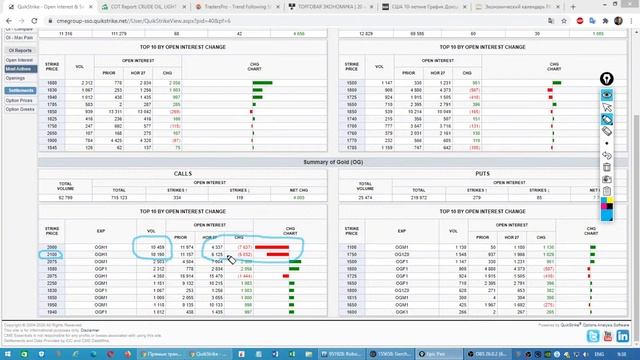Select the eraser tool in Epic Pen

607,131
